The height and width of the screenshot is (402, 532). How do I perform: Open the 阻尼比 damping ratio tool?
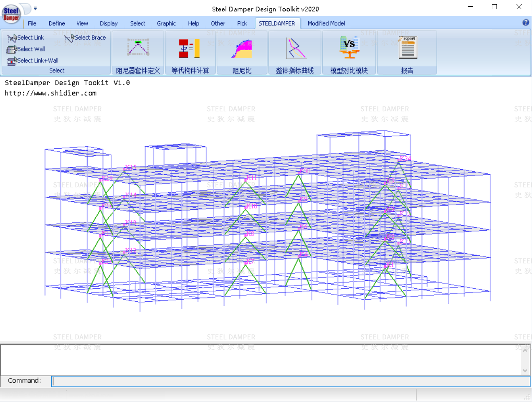[242, 53]
